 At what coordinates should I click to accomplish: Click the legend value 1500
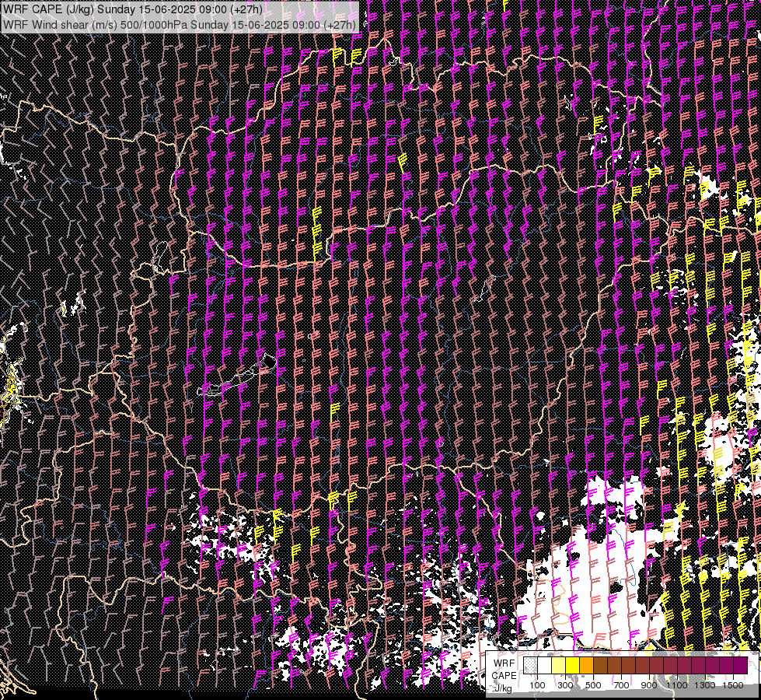pyautogui.click(x=733, y=685)
